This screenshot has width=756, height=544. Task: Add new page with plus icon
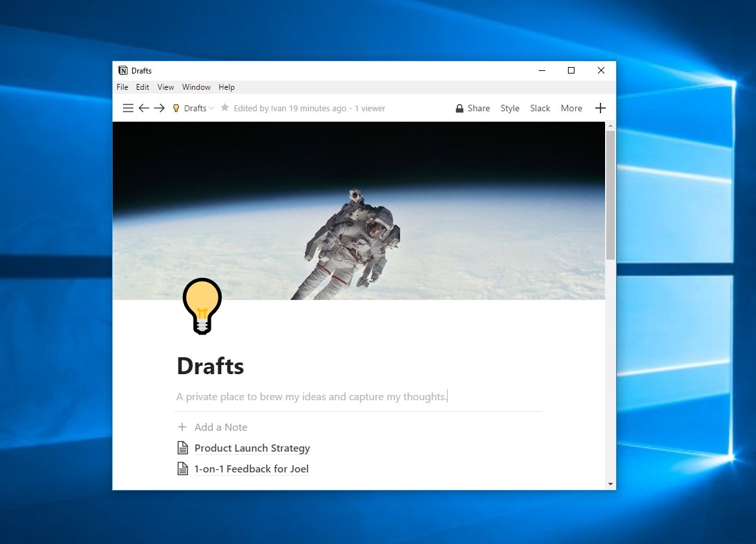point(601,108)
